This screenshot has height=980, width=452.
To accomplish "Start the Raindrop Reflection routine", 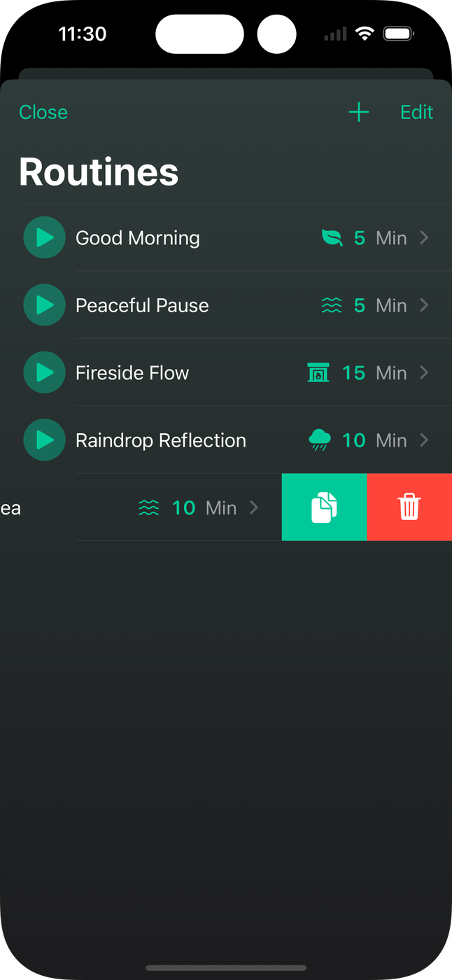I will pyautogui.click(x=44, y=440).
